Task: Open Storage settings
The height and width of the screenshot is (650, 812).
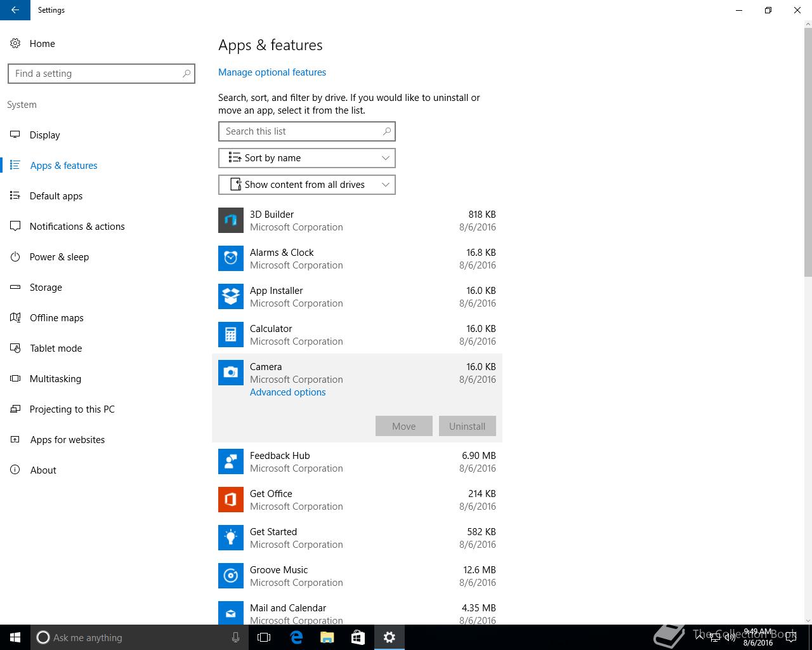Action: click(101, 288)
